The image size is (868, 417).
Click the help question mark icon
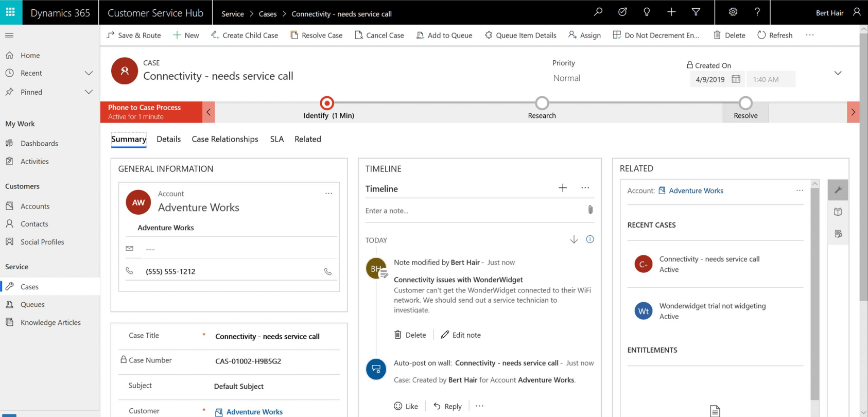(757, 12)
